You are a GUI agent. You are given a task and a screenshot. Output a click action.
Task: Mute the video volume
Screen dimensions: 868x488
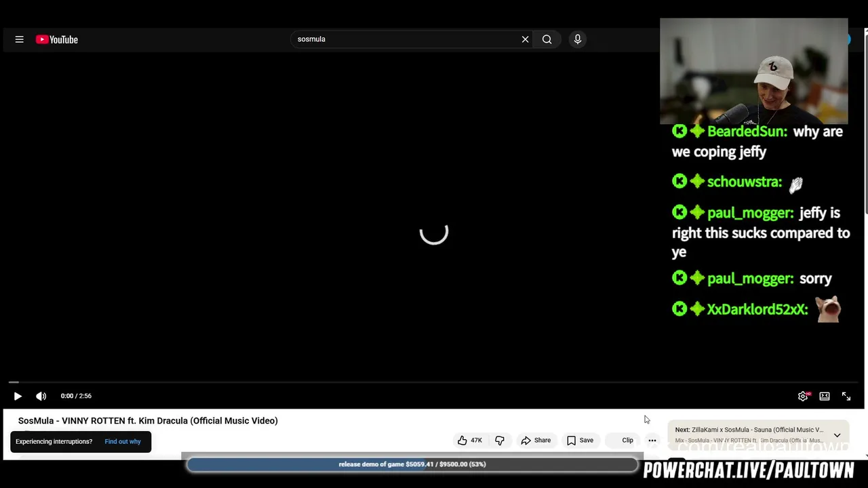pos(41,396)
